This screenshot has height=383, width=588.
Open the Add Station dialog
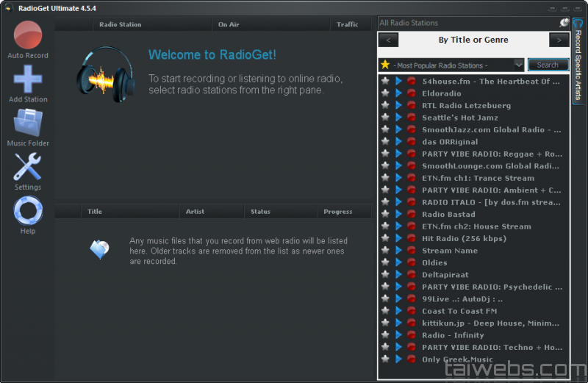pos(28,79)
